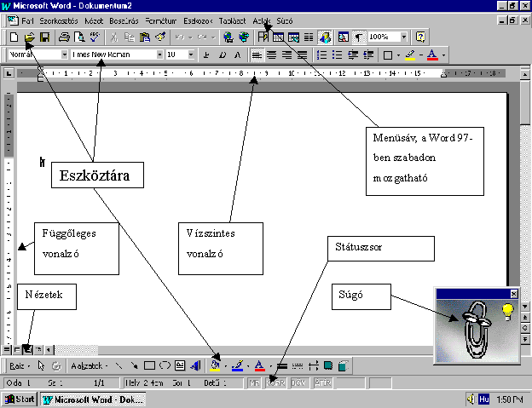This screenshot has width=532, height=408.
Task: Save the document with floppy icon
Action: point(45,37)
